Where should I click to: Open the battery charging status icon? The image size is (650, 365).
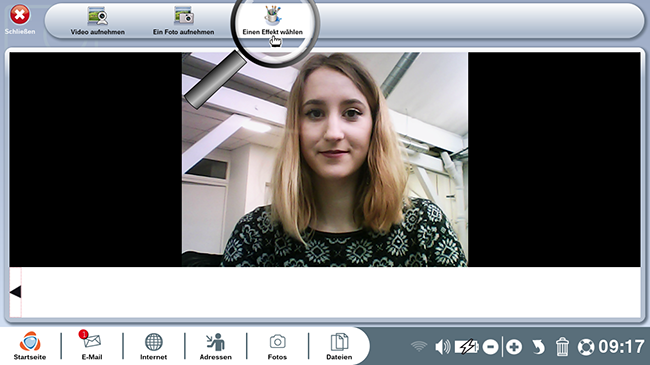[x=466, y=347]
